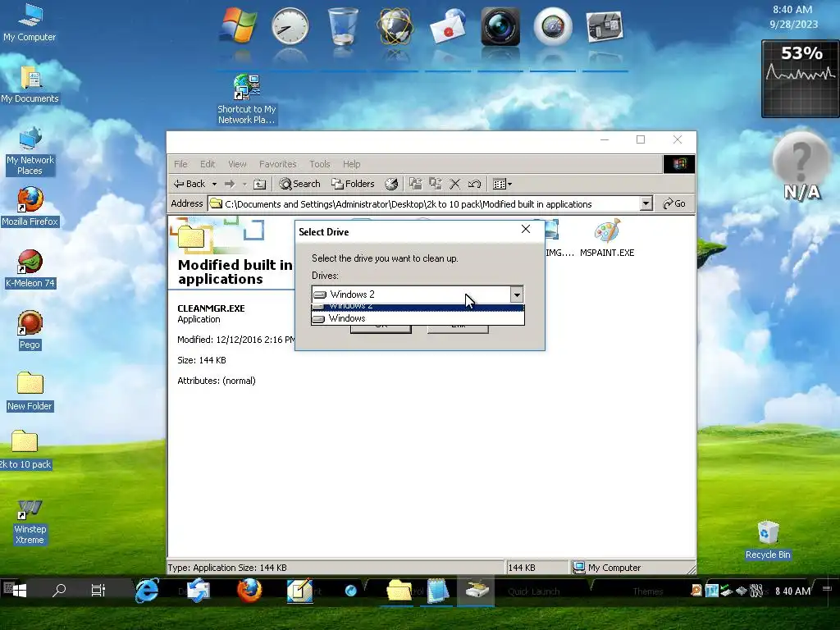Expand the address bar dropdown
The image size is (840, 630).
(646, 203)
